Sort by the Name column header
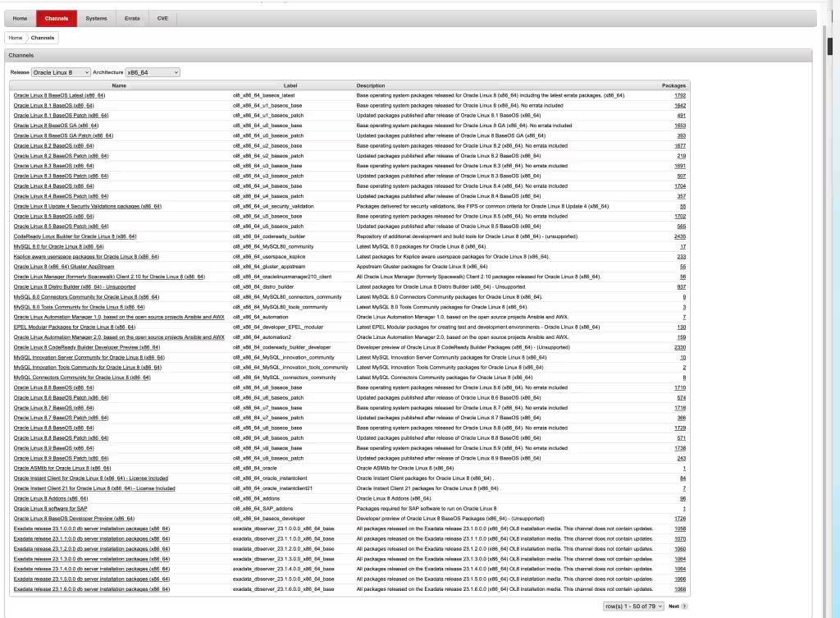The image size is (840, 618). (119, 85)
